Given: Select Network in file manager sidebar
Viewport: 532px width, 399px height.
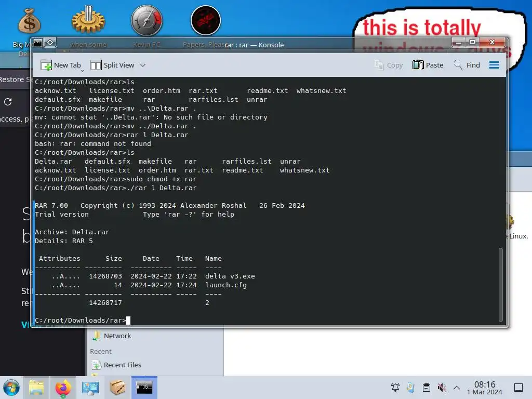Looking at the screenshot, I should point(117,336).
